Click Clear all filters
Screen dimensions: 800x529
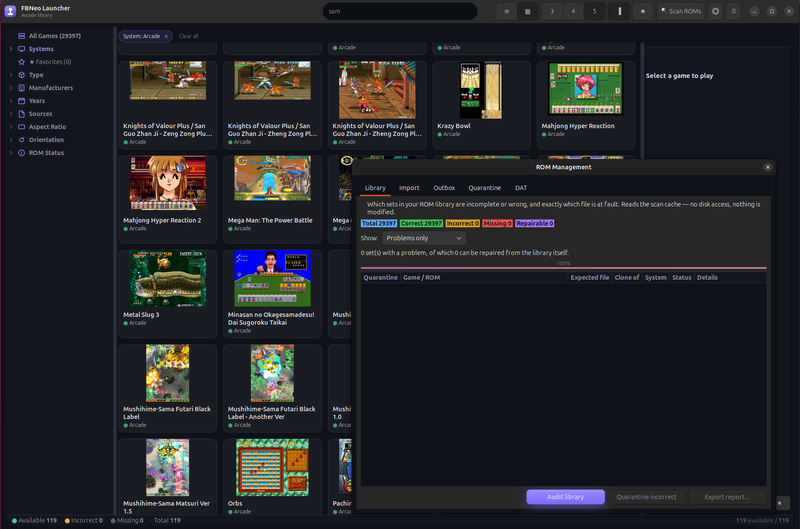click(x=188, y=36)
